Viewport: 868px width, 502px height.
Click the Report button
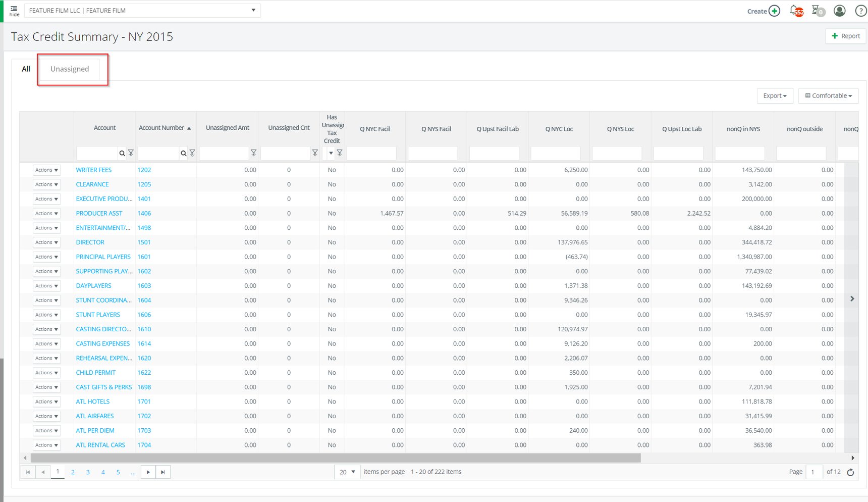pos(846,36)
